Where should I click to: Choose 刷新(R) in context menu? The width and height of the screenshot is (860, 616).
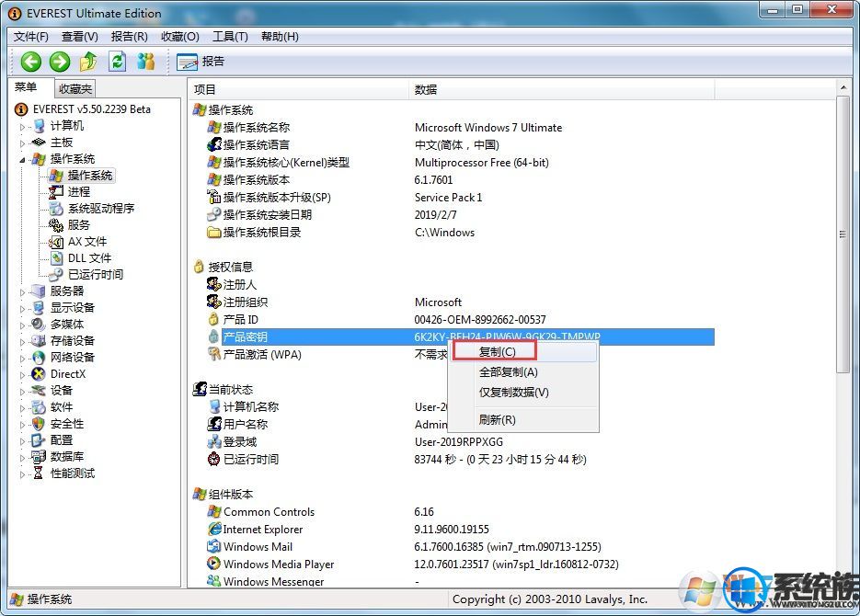pos(523,420)
